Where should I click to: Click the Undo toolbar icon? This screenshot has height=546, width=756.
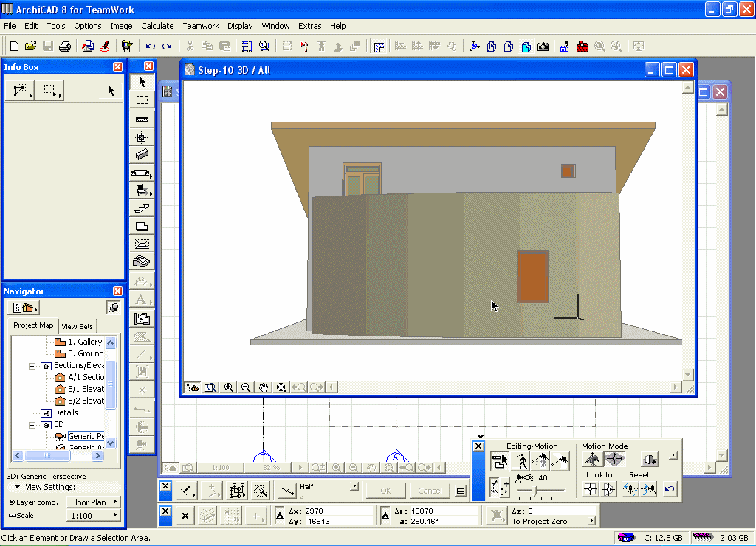click(x=151, y=46)
